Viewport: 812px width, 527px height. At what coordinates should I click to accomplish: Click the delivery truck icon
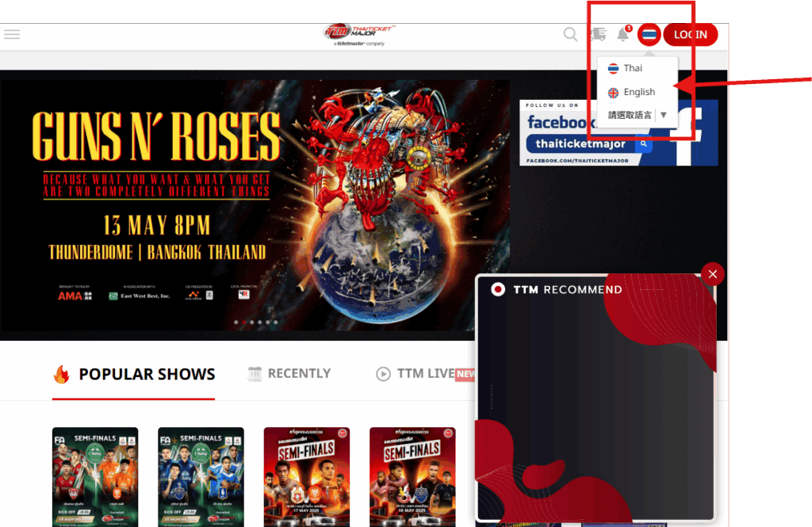pos(598,34)
